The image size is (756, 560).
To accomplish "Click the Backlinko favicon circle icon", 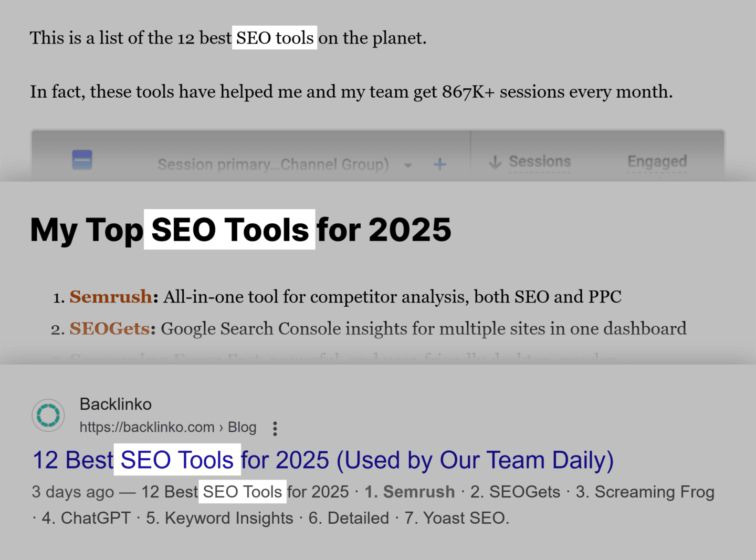I will (x=48, y=415).
